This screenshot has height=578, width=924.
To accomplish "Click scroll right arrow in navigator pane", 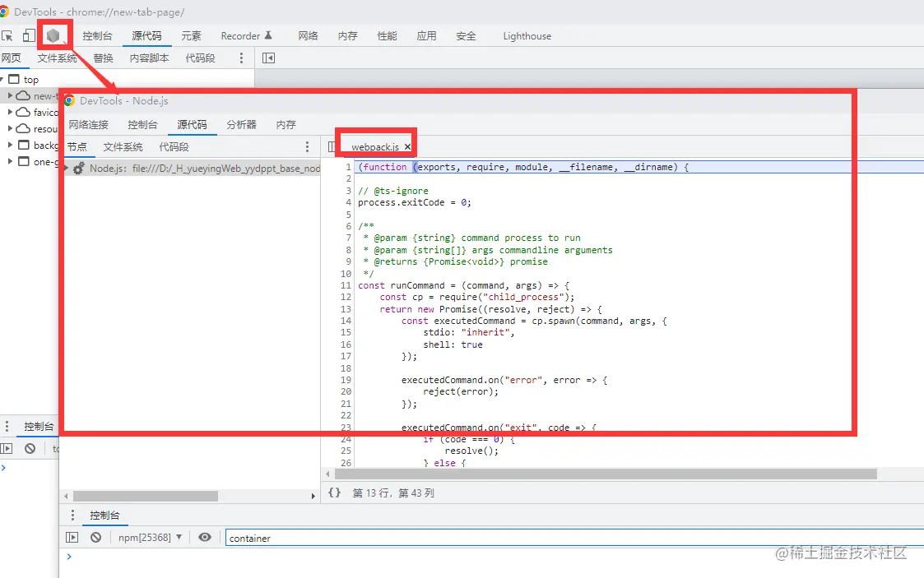I will coord(313,496).
